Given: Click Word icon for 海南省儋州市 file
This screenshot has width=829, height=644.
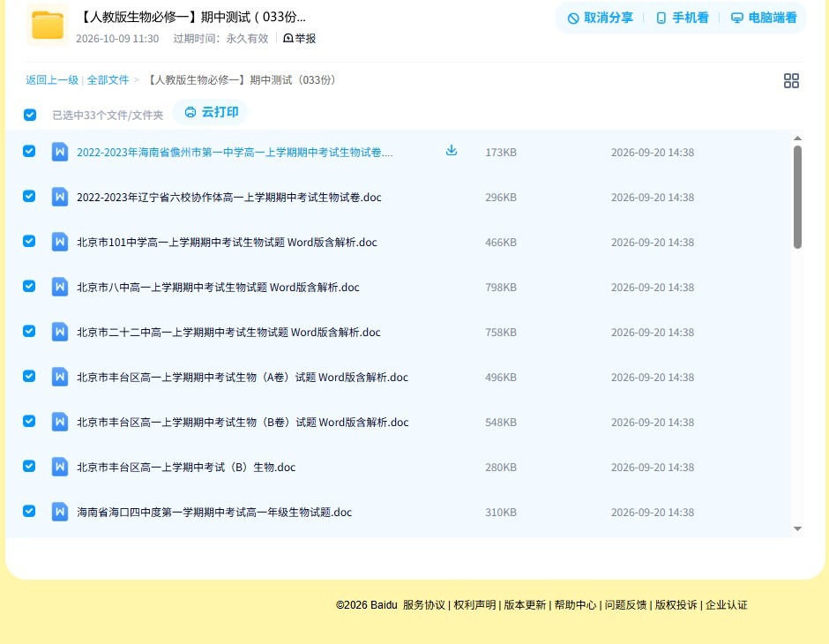Looking at the screenshot, I should (60, 153).
